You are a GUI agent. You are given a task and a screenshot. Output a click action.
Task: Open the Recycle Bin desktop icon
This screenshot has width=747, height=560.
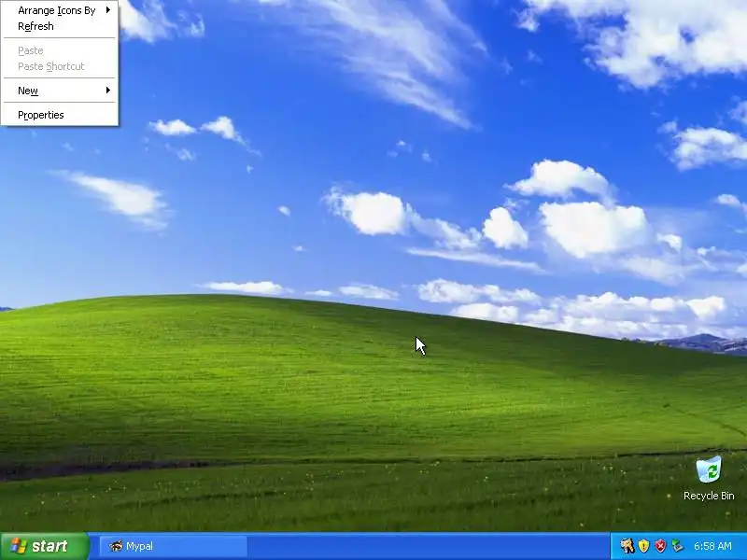click(x=709, y=478)
